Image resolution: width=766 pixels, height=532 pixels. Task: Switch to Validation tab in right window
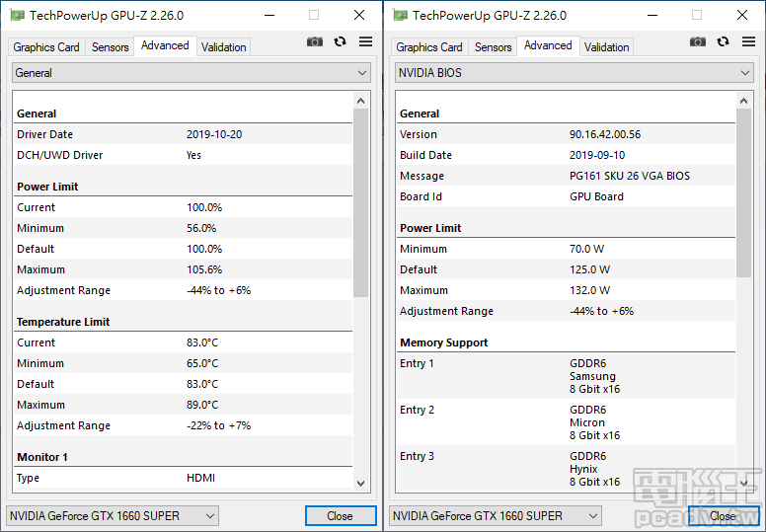607,47
